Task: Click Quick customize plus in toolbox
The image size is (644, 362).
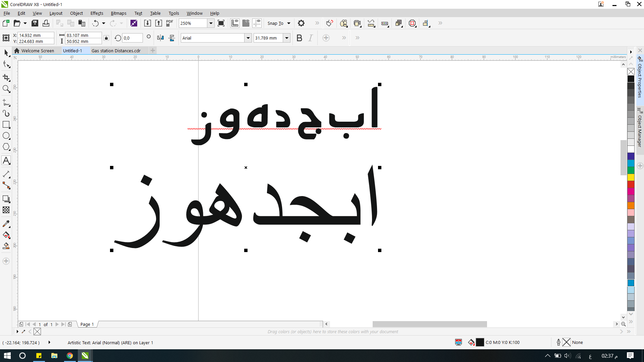Action: click(x=6, y=261)
